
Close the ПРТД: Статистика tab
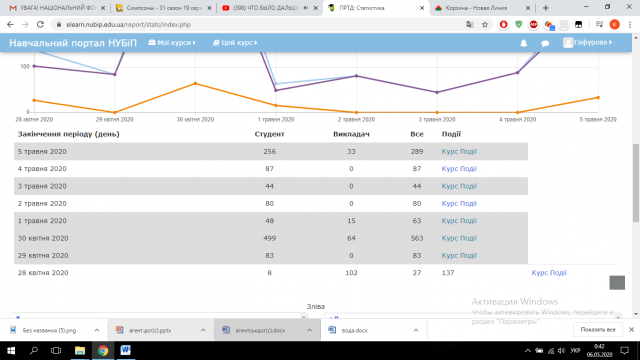[x=422, y=8]
